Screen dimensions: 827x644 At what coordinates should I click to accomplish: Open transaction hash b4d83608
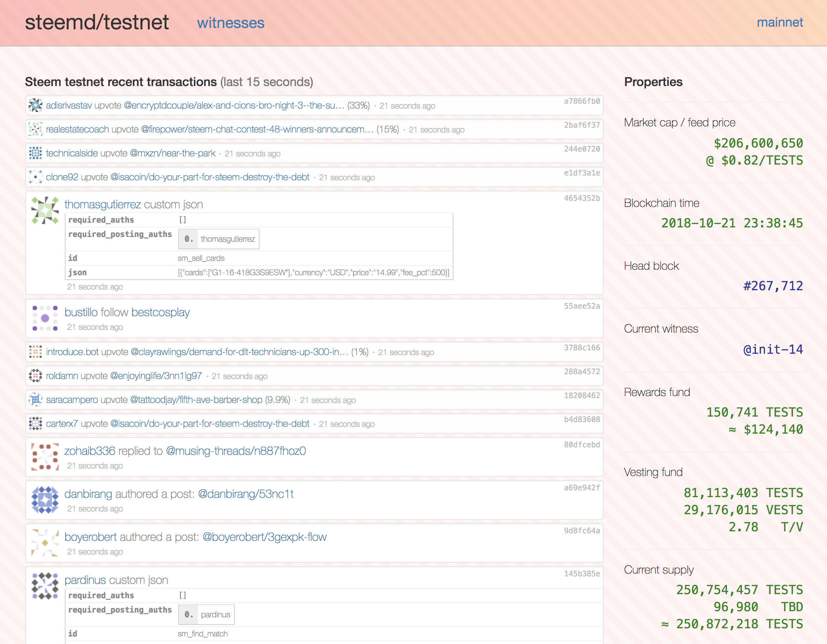(x=582, y=419)
